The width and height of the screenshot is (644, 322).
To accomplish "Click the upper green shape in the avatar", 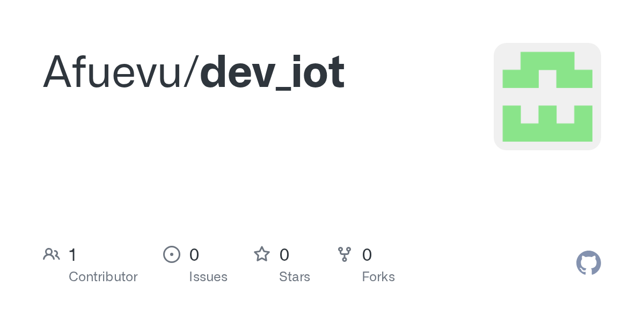I will point(547,62).
